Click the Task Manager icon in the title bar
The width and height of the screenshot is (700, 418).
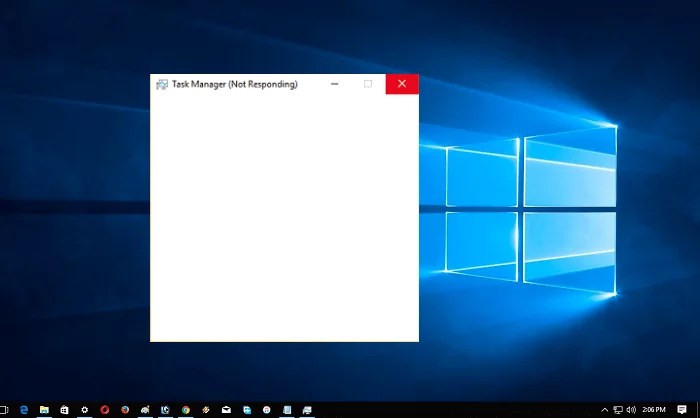pyautogui.click(x=162, y=84)
